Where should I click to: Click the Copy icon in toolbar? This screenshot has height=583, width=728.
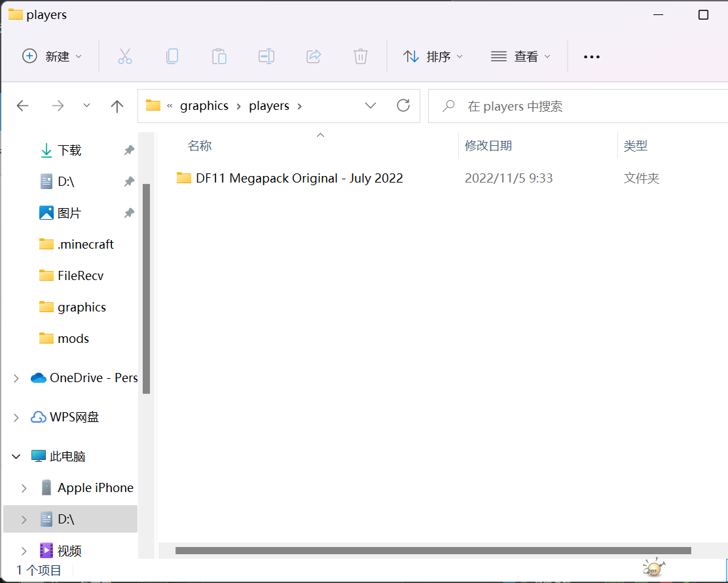[172, 56]
